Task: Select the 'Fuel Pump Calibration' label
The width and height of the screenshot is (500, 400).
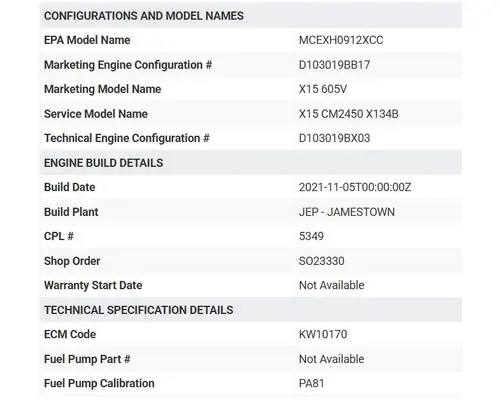Action: pos(99,383)
